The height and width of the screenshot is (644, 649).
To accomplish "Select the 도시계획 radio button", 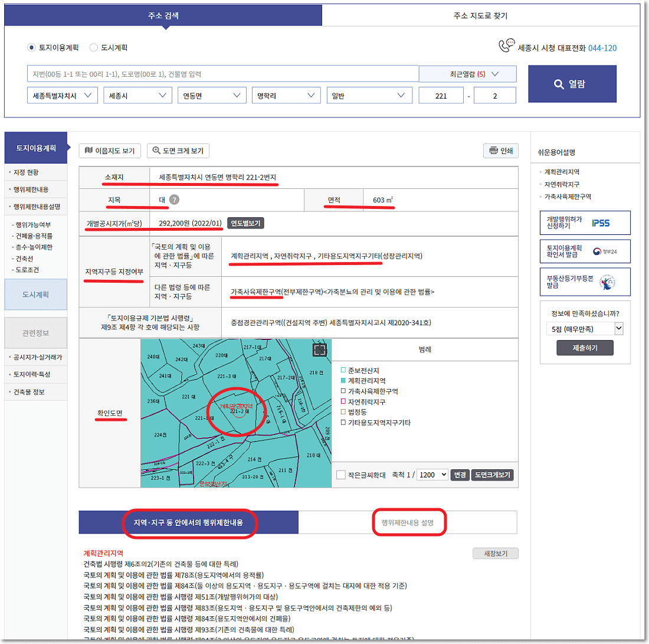I will 93,48.
